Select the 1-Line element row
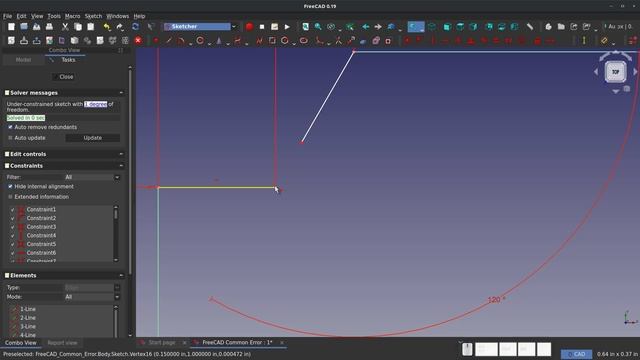Image resolution: width=640 pixels, height=360 pixels. (61, 309)
